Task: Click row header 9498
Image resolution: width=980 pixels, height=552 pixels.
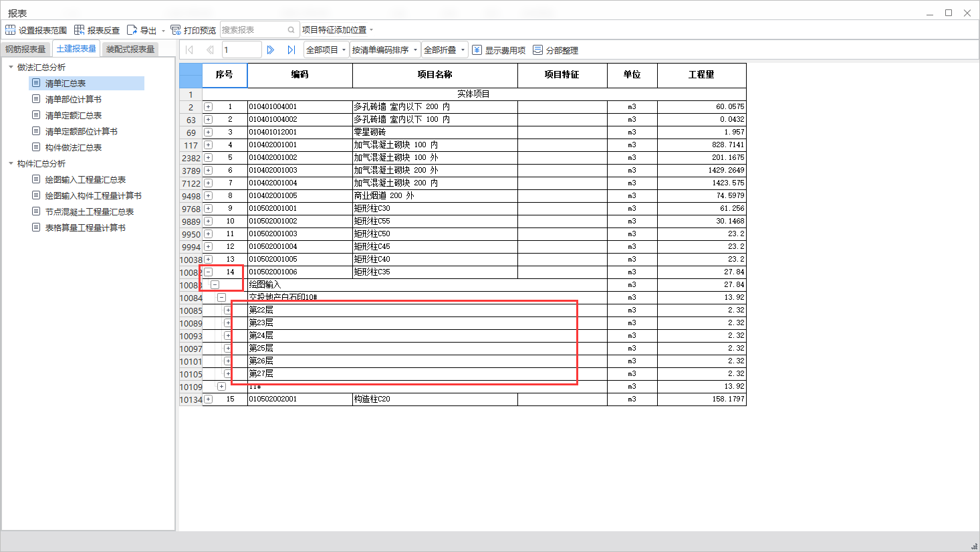Action: [191, 196]
